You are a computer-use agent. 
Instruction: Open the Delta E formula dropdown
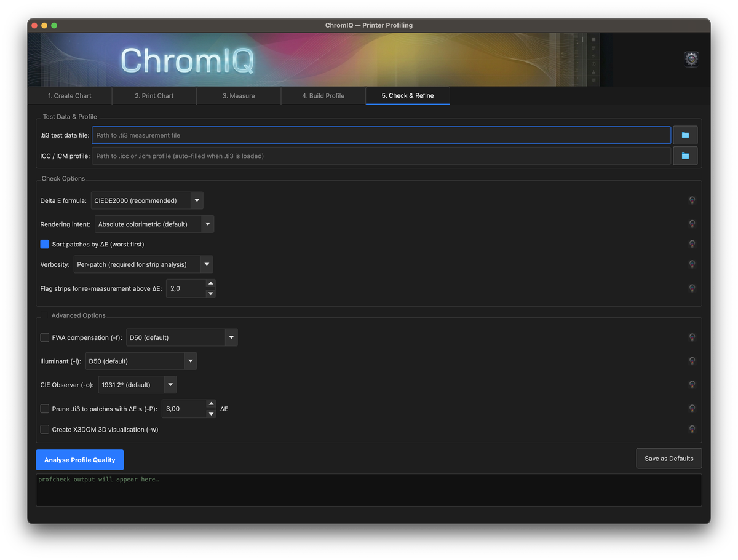[146, 200]
